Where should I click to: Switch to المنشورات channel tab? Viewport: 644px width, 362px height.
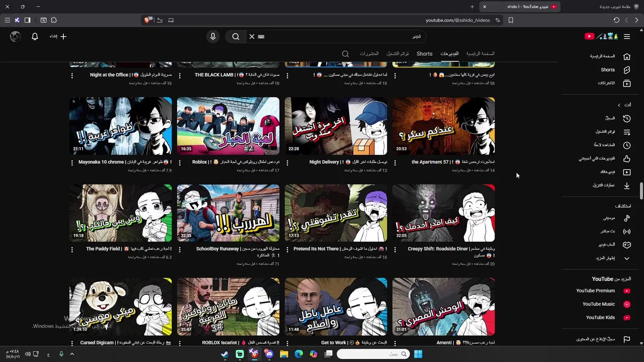point(369,54)
